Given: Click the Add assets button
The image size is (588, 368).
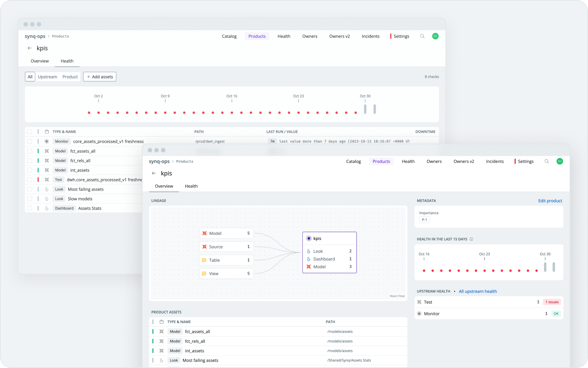Looking at the screenshot, I should coord(100,77).
